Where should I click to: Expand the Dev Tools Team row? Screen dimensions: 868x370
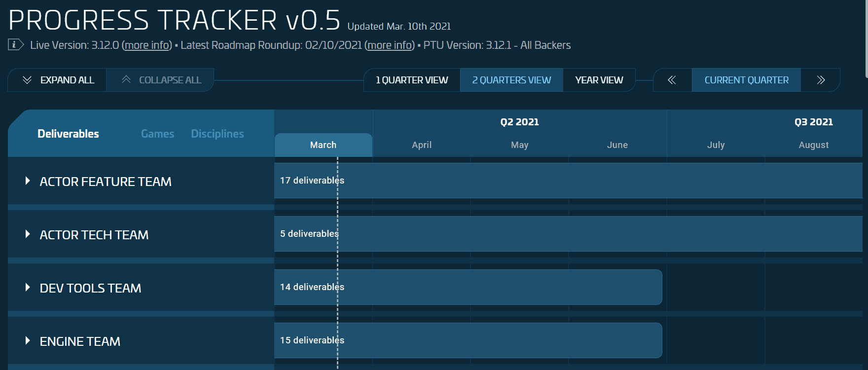coord(28,288)
